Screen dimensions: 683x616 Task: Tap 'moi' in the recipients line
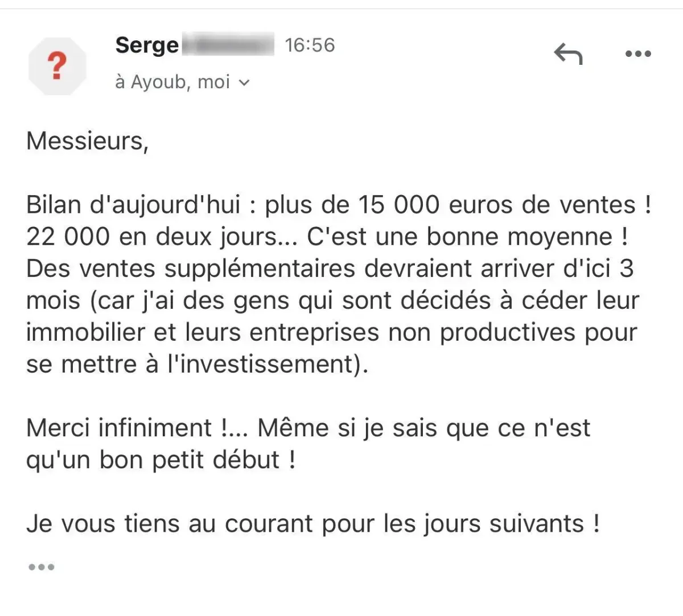coord(213,82)
